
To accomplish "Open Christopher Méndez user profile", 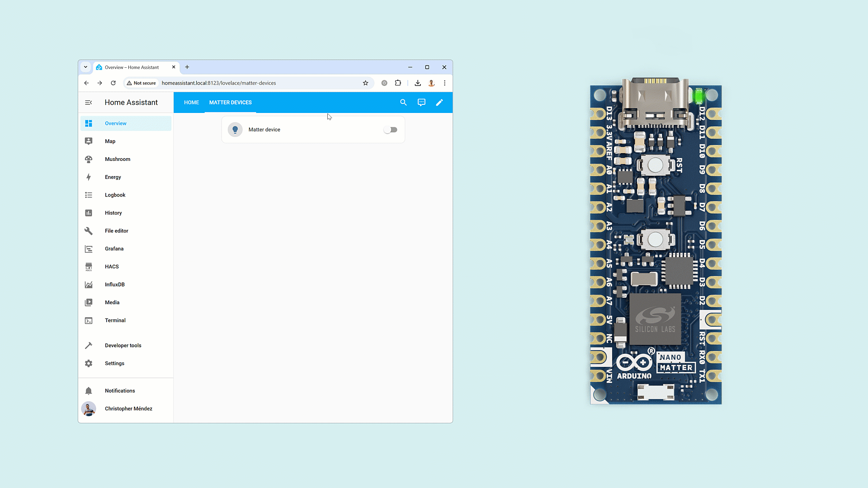I will click(x=126, y=409).
